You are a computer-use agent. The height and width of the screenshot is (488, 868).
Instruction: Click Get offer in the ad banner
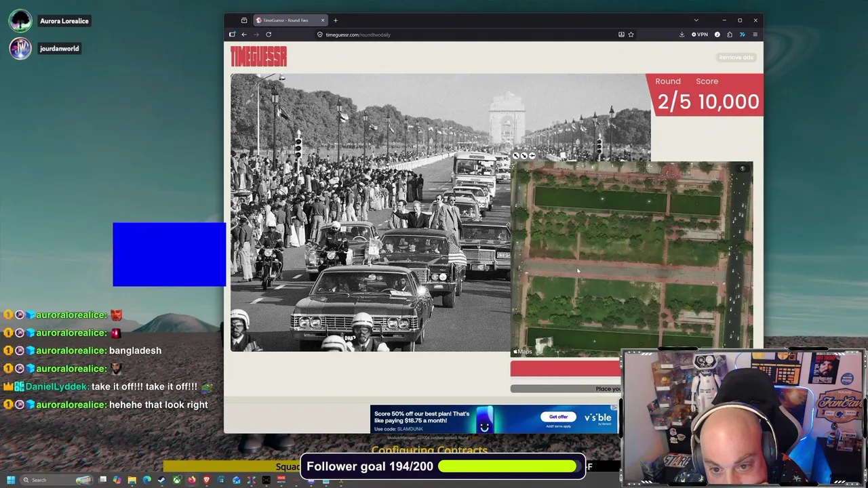pyautogui.click(x=558, y=417)
